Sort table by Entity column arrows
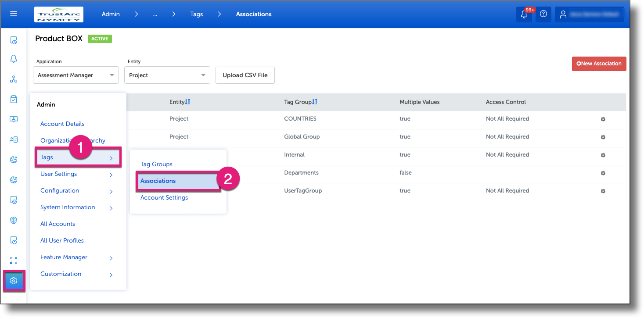The image size is (644, 318). click(x=188, y=102)
